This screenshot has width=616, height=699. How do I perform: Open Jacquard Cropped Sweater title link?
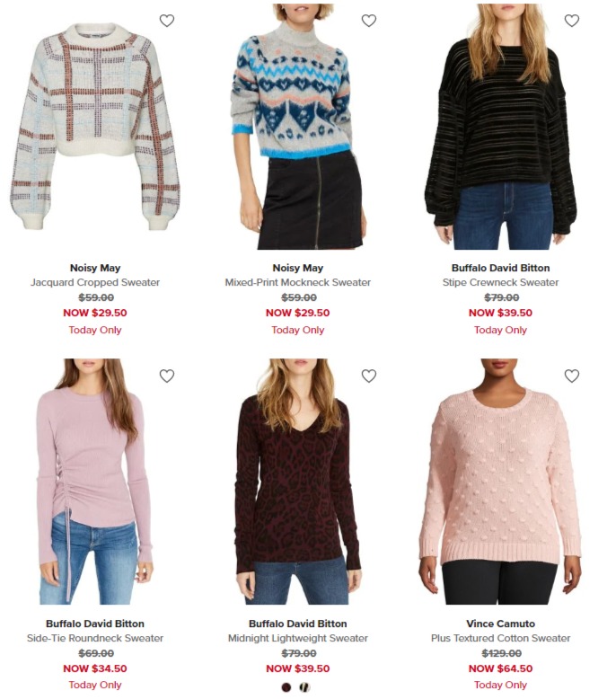(x=95, y=282)
